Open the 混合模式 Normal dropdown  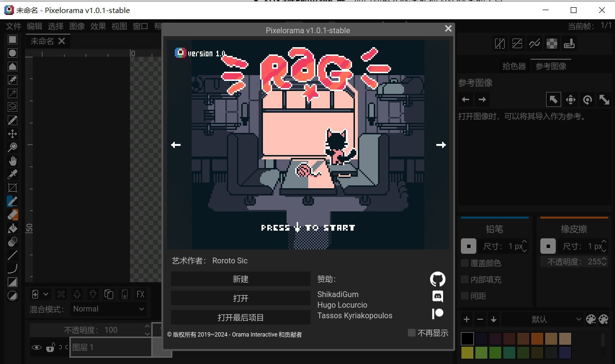pos(108,309)
